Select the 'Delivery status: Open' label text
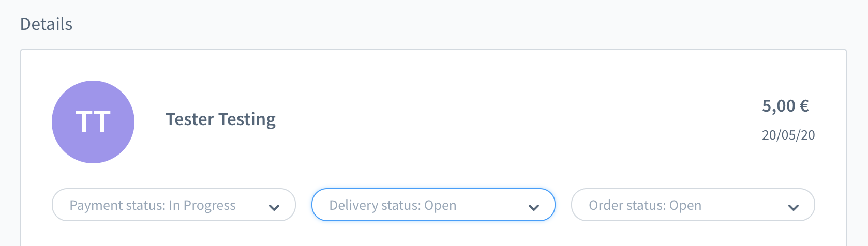This screenshot has width=868, height=246. pyautogui.click(x=393, y=205)
